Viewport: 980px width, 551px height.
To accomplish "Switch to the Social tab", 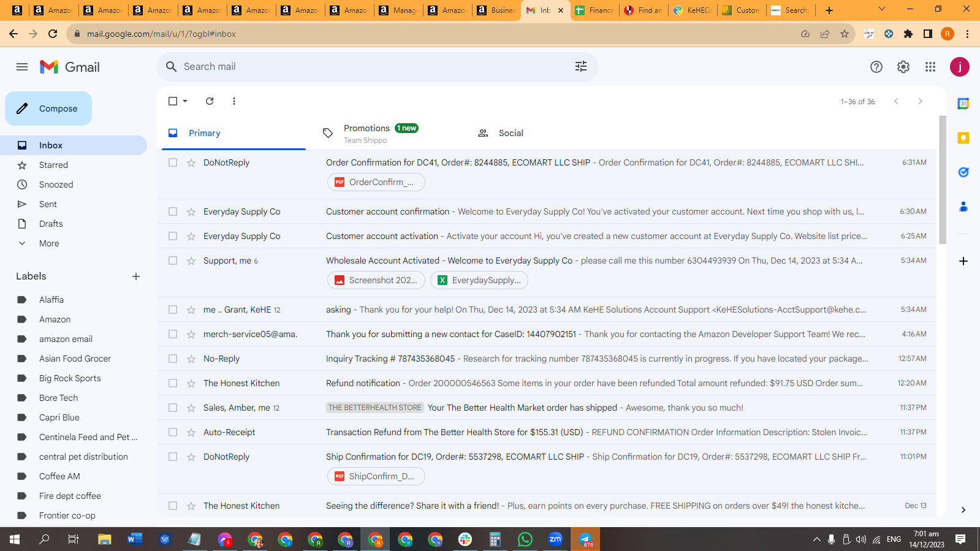I will [x=543, y=133].
